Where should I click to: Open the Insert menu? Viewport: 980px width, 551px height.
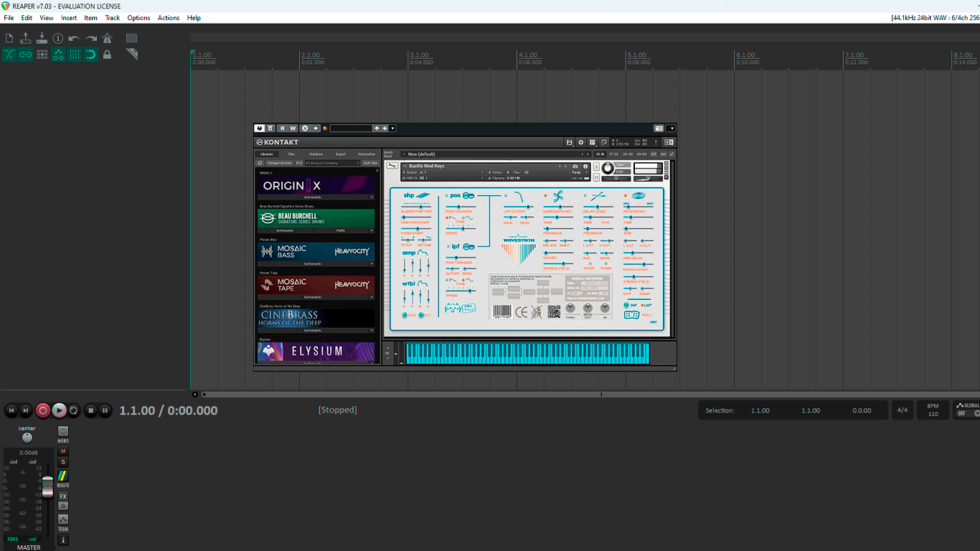pos(69,18)
